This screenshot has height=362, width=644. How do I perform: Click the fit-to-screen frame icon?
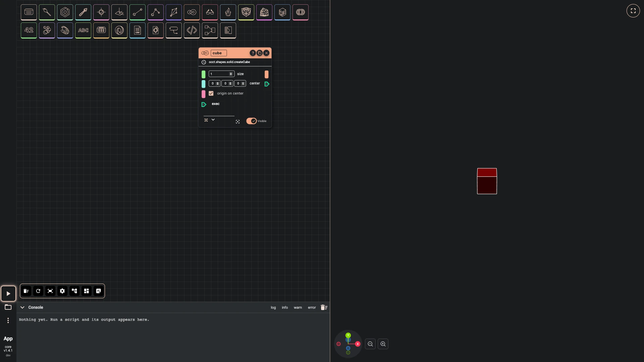tap(50, 291)
